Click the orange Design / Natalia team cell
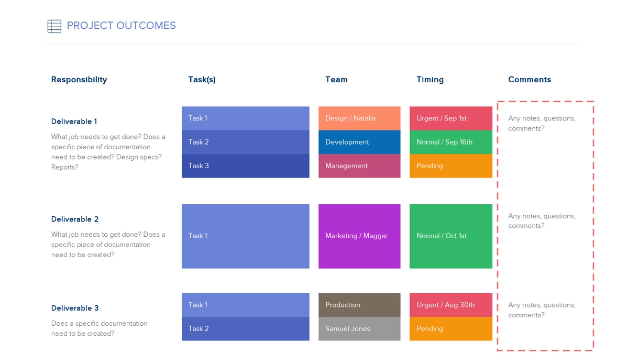 [x=359, y=118]
